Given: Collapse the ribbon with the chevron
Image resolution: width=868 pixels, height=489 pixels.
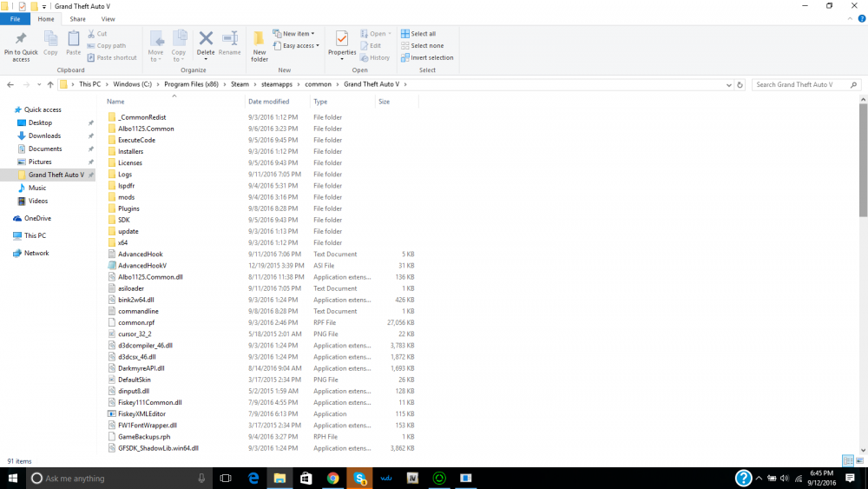Looking at the screenshot, I should [850, 19].
